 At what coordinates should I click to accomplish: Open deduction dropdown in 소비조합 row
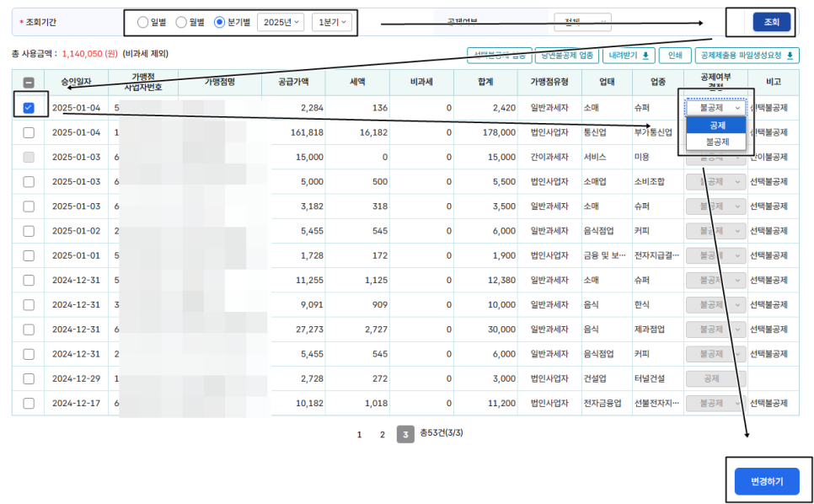(x=715, y=182)
